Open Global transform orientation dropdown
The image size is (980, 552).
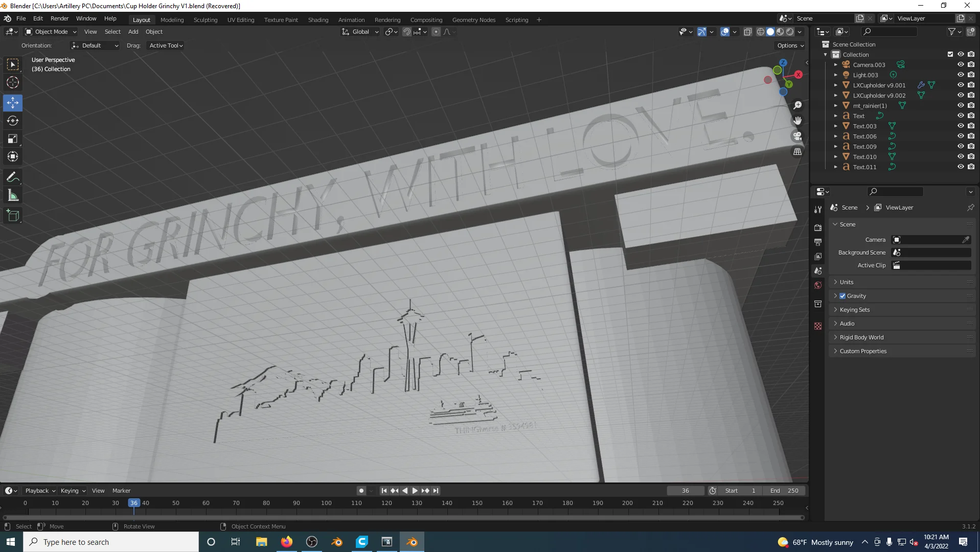coord(360,32)
